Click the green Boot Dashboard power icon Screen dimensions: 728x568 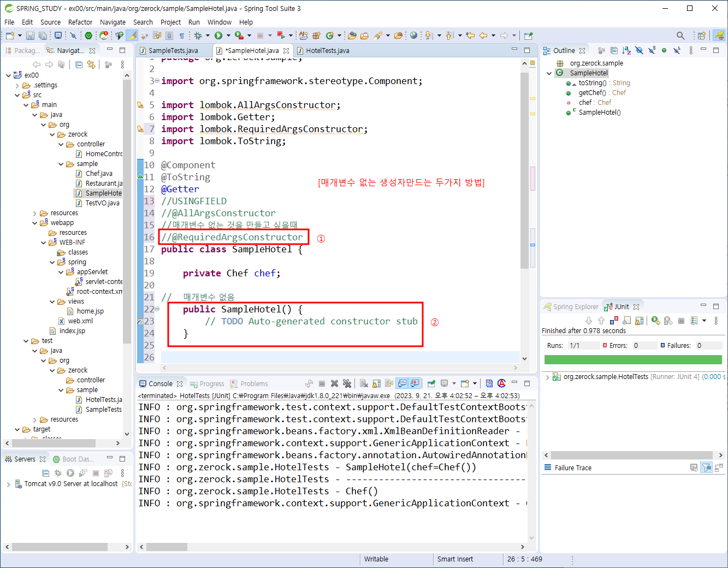pyautogui.click(x=88, y=35)
